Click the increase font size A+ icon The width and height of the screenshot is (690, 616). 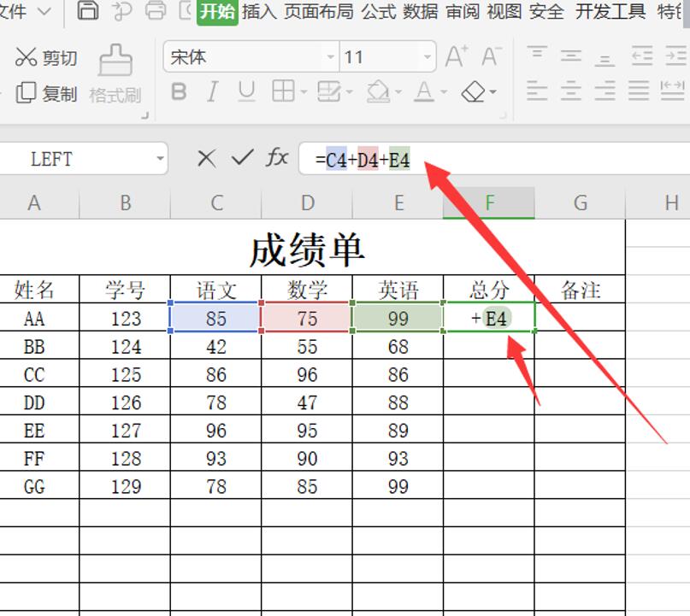point(457,57)
